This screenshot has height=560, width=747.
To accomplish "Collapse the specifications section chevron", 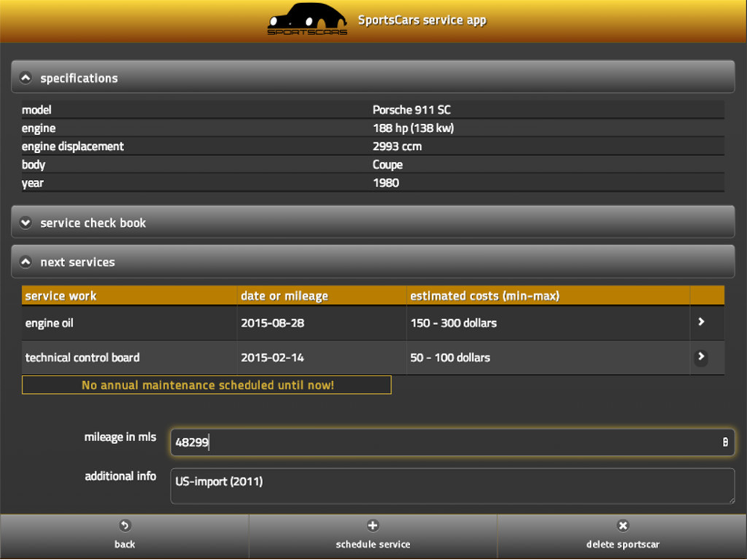I will click(x=25, y=78).
